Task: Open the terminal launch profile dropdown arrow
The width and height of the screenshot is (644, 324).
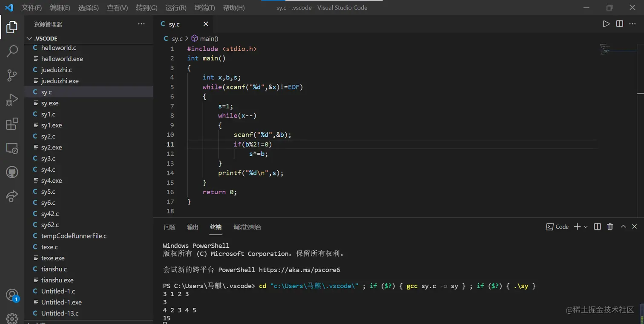Action: pyautogui.click(x=586, y=227)
